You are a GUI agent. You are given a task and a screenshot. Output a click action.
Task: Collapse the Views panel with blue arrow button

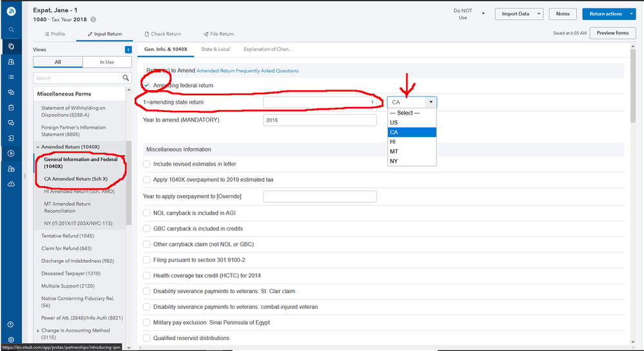click(128, 50)
